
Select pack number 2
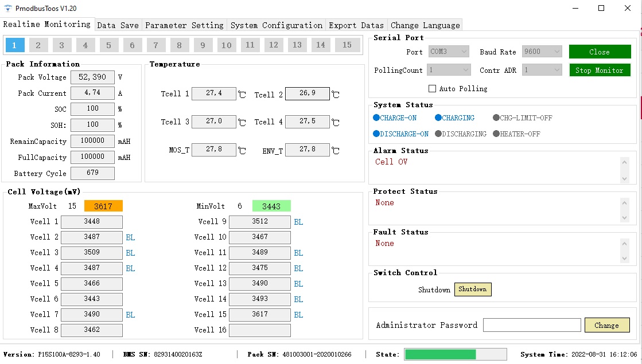38,44
